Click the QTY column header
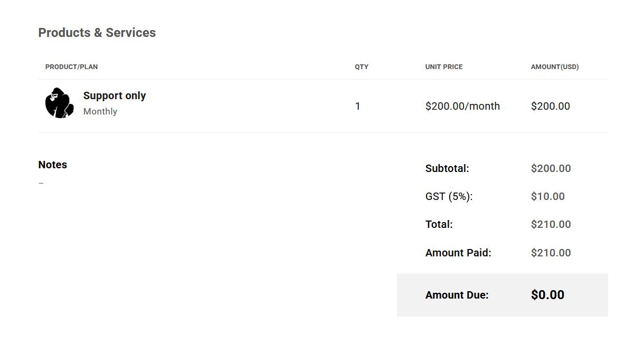 point(362,67)
